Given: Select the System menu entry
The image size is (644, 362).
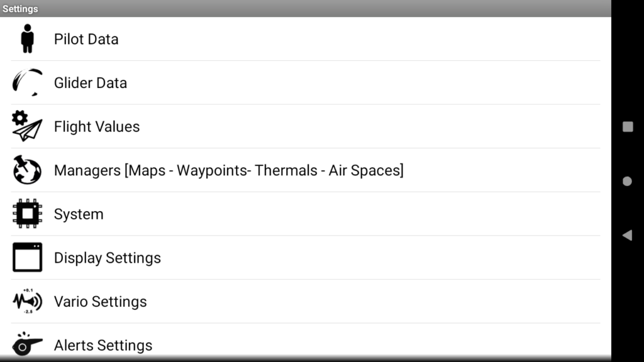Looking at the screenshot, I should tap(306, 214).
